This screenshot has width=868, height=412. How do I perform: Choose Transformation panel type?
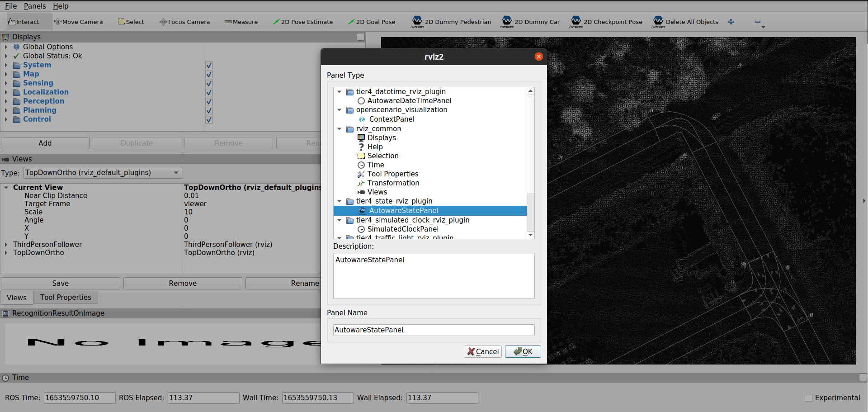pyautogui.click(x=393, y=183)
